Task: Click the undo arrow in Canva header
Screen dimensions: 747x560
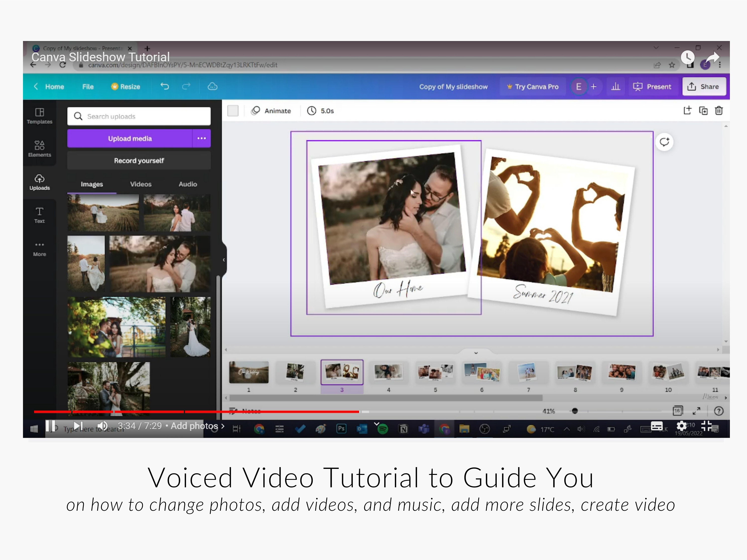Action: click(x=164, y=86)
